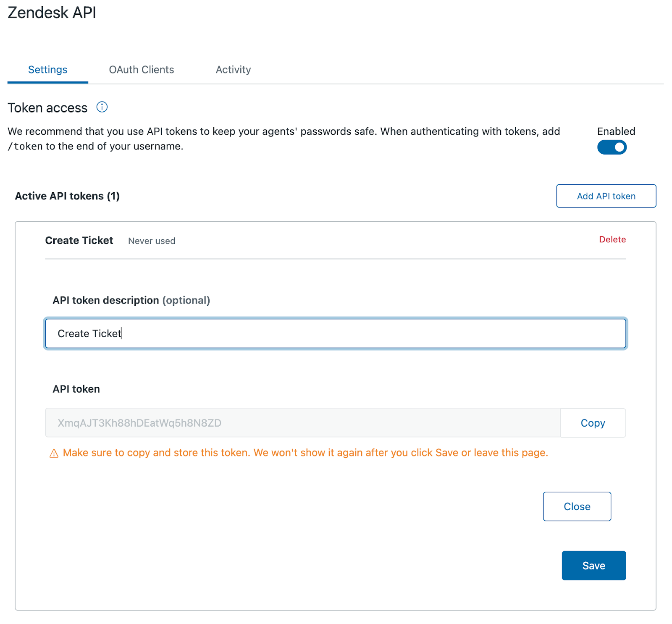Focus the API token description field

(x=335, y=333)
